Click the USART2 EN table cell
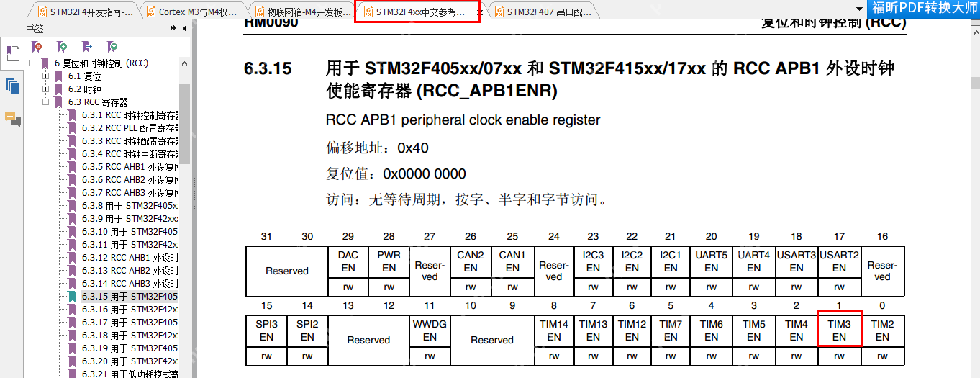 coord(839,261)
